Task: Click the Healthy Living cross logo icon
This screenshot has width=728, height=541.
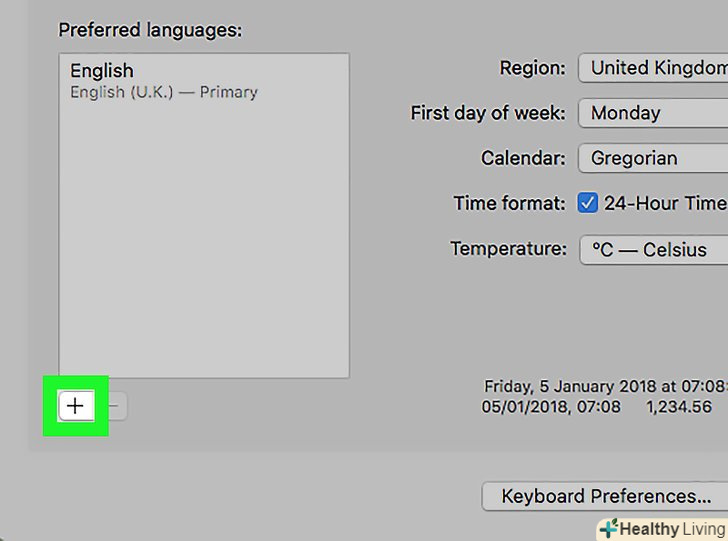Action: pyautogui.click(x=608, y=528)
